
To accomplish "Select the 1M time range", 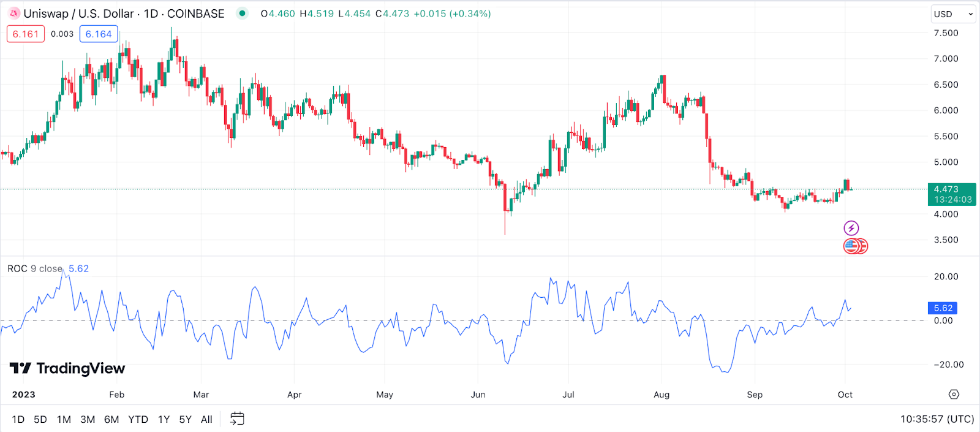I will click(x=64, y=420).
